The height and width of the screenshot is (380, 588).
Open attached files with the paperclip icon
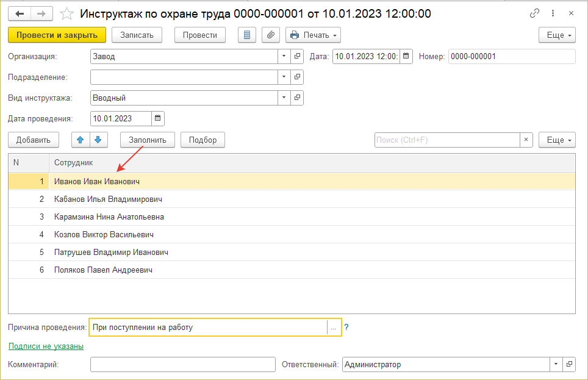(271, 35)
